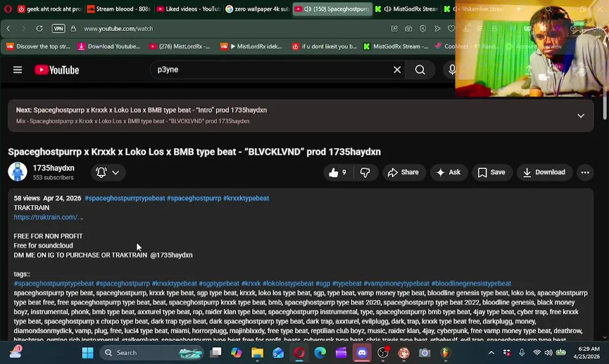Viewport: 609px width, 364px height.
Task: Open the taskbar weather widget
Action: tap(15, 352)
